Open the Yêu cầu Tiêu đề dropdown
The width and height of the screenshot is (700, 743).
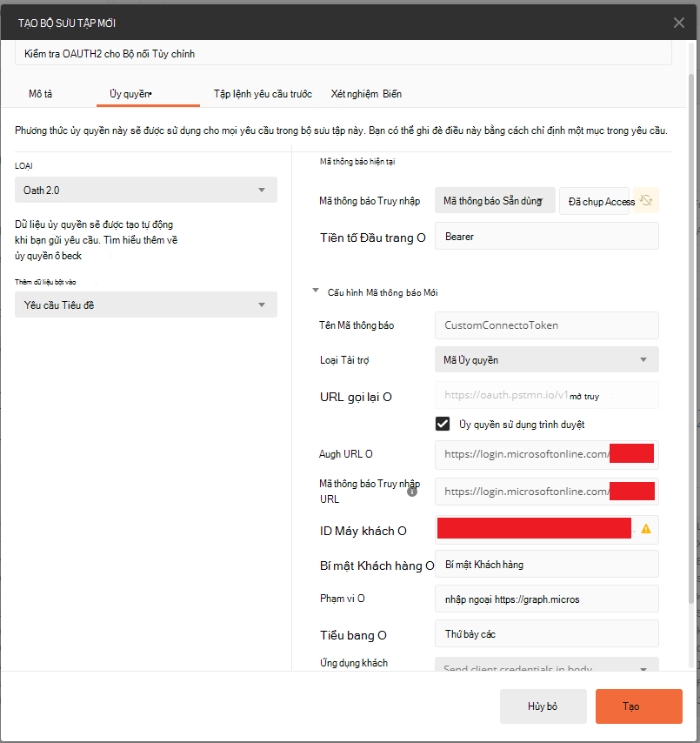[x=146, y=305]
